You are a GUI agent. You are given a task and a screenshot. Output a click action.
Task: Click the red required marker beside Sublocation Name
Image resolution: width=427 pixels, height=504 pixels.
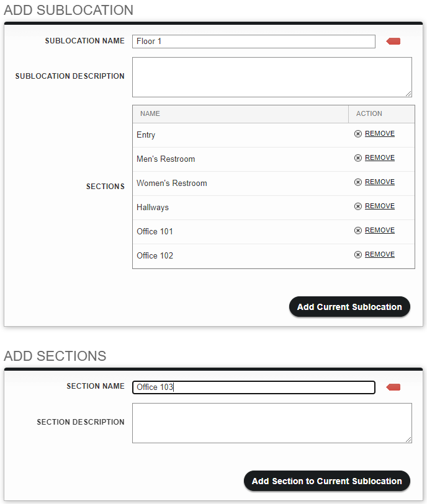coord(393,41)
